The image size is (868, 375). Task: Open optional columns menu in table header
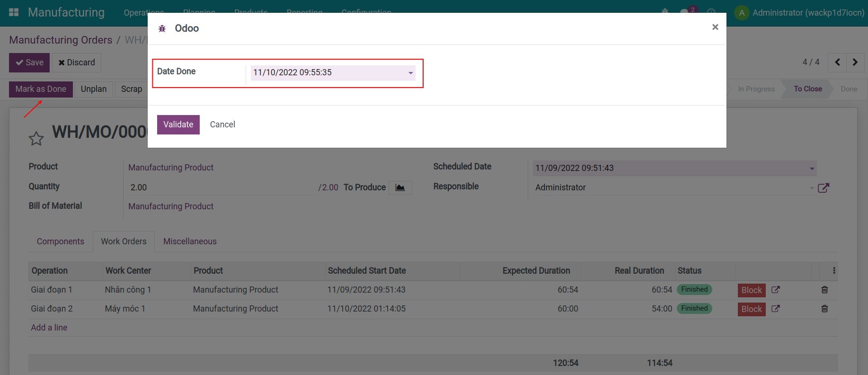(x=833, y=271)
